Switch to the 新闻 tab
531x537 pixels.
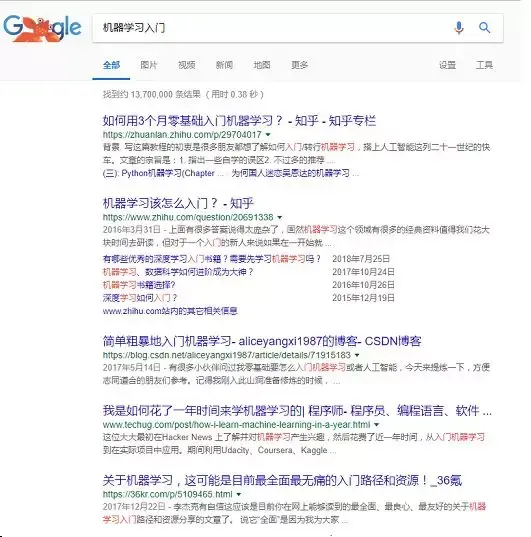click(x=224, y=65)
